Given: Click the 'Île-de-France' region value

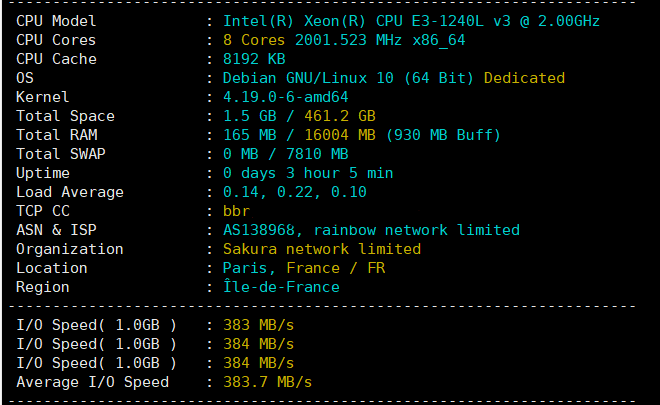Looking at the screenshot, I should pyautogui.click(x=281, y=287).
